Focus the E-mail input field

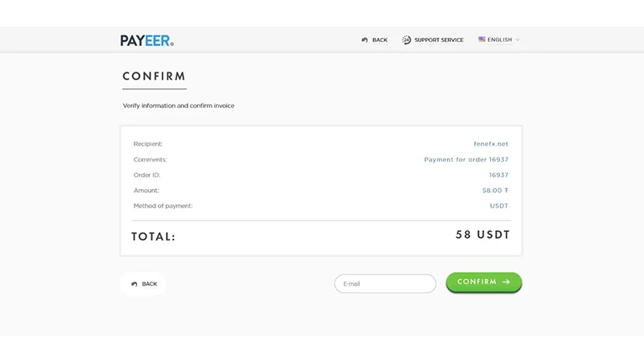[x=385, y=283]
